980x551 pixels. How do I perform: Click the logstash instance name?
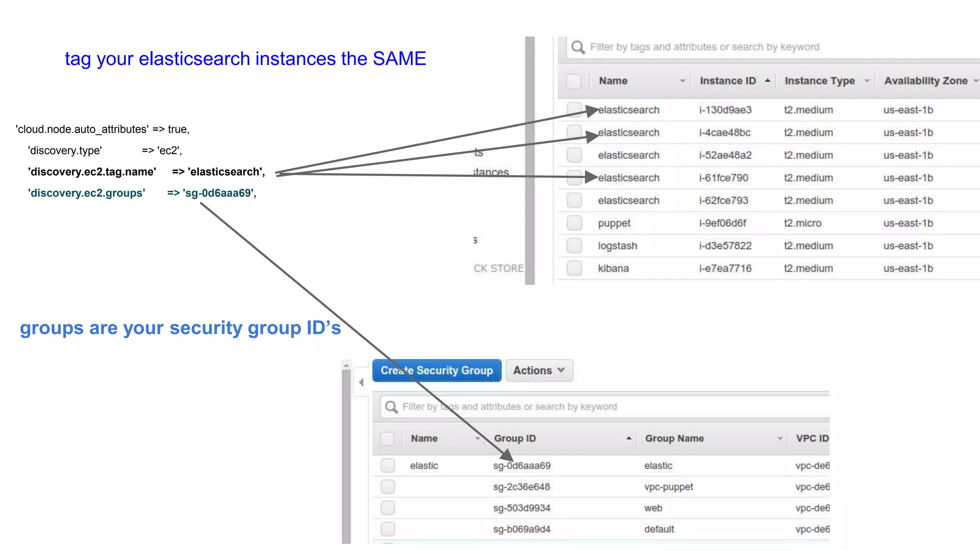click(x=618, y=246)
